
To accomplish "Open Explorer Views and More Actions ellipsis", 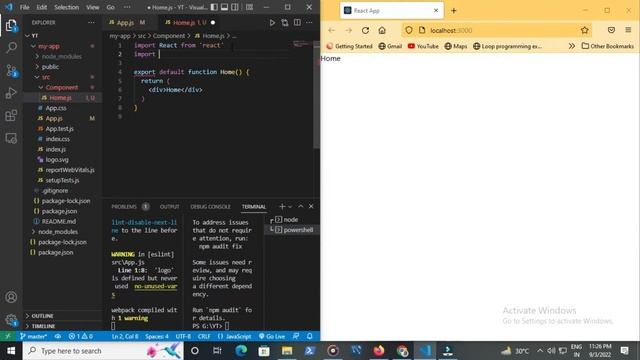I will click(x=91, y=23).
